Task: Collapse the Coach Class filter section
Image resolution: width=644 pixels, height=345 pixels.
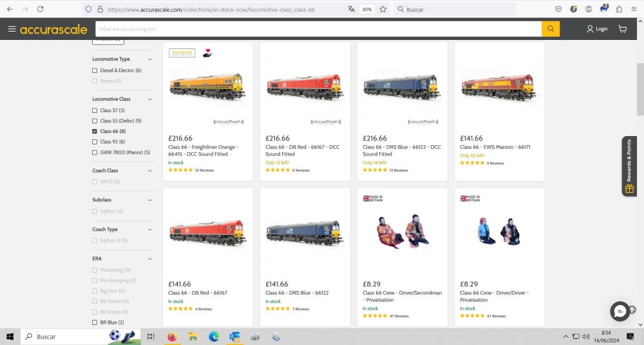Action: coord(150,171)
